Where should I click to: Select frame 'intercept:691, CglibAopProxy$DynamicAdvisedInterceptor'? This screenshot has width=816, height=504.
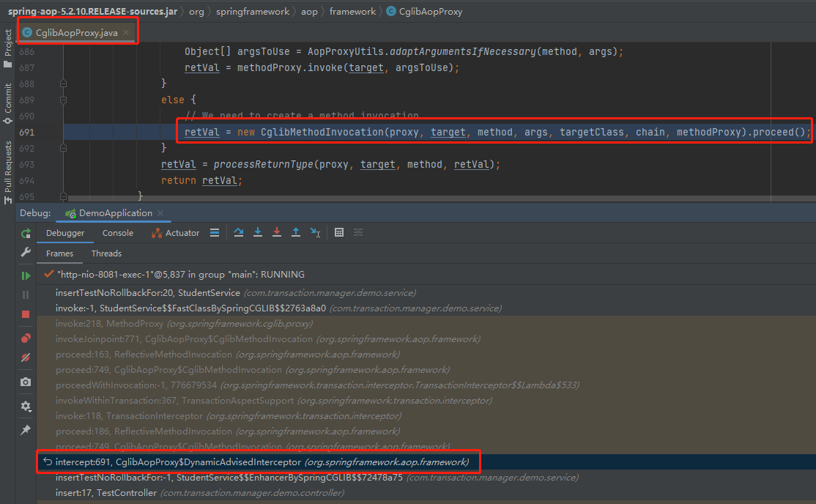click(426, 462)
